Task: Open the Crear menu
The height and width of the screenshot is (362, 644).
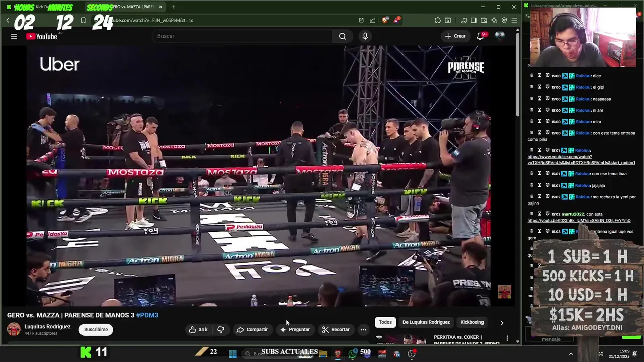Action: 455,36
